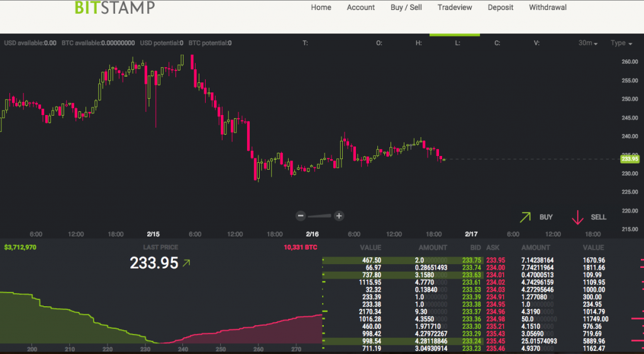Click the 2/17 date label
Viewport: 644px width, 354px height.
click(471, 234)
